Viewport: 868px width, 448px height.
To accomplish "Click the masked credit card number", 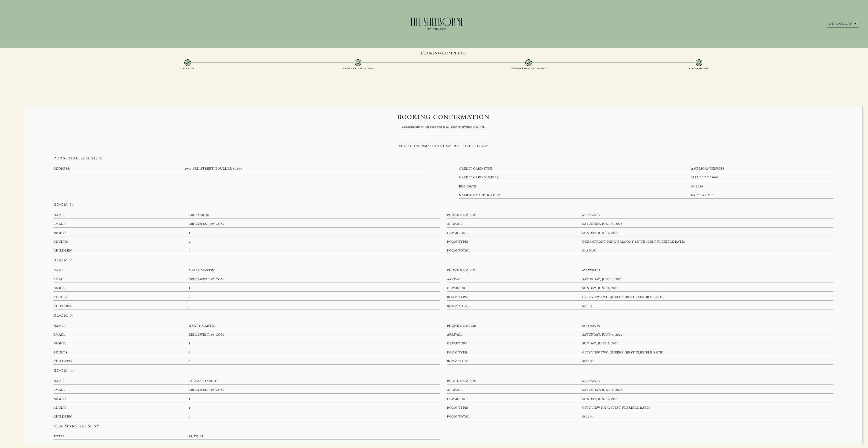I will pos(704,178).
